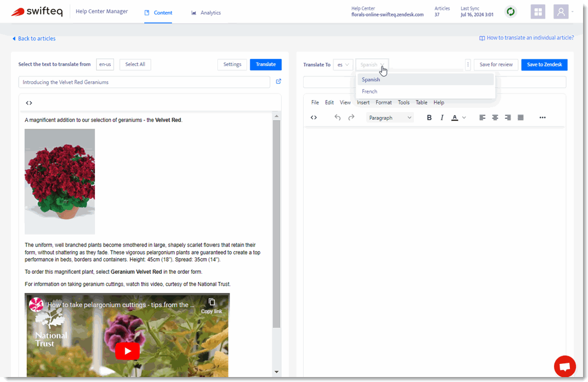
Task: Open the Table menu
Action: (422, 102)
